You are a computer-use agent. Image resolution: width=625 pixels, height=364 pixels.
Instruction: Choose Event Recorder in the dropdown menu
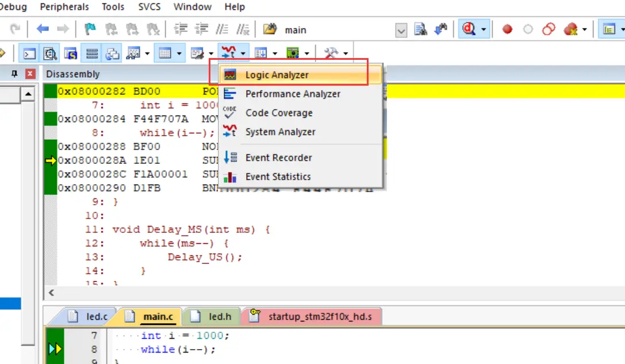click(x=278, y=158)
